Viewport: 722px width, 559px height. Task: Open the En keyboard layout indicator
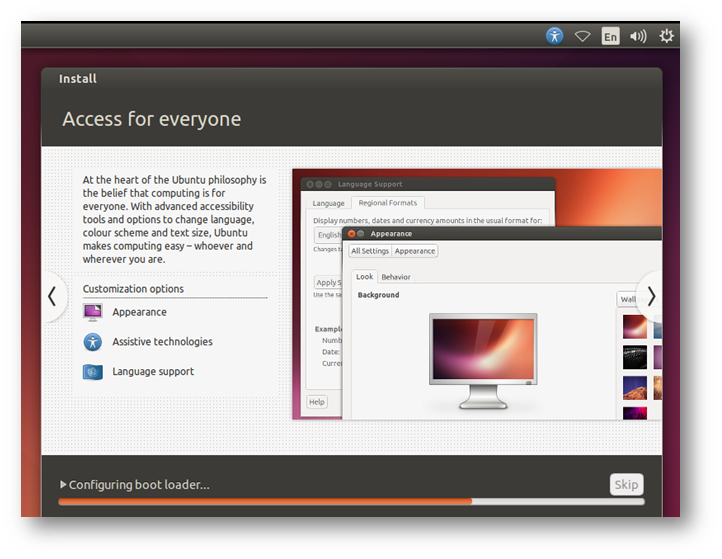coord(610,36)
